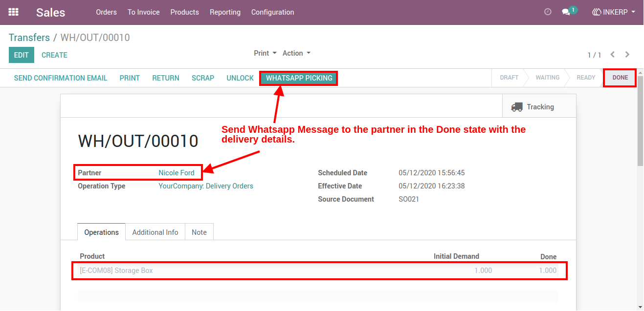This screenshot has width=644, height=311.
Task: Click the Edit button
Action: click(x=22, y=55)
